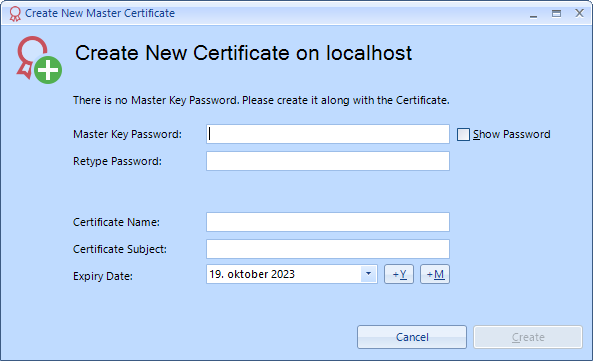Click the '19. oktober 2023' date text
Viewport: 593px width, 361px height.
252,274
